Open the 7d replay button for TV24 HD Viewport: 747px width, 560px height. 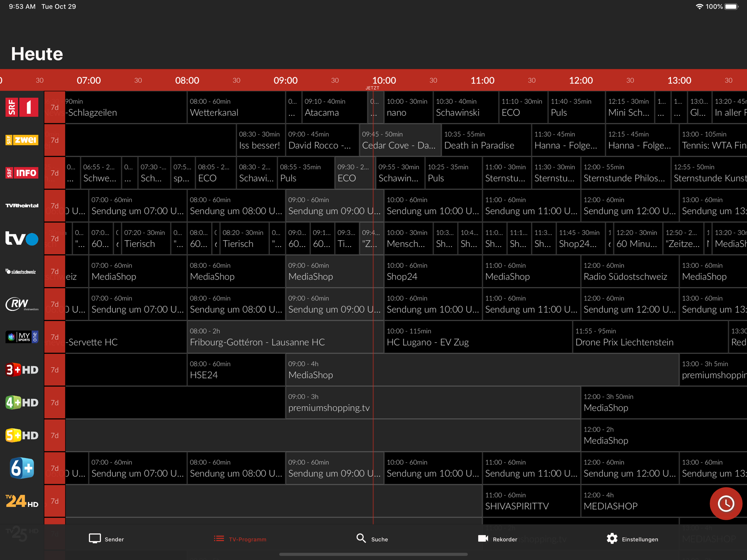55,501
